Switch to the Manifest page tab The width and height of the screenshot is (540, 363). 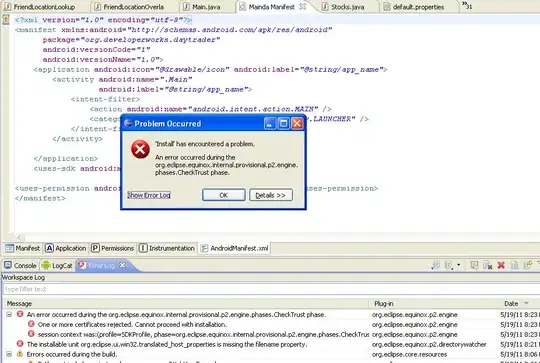pyautogui.click(x=23, y=248)
